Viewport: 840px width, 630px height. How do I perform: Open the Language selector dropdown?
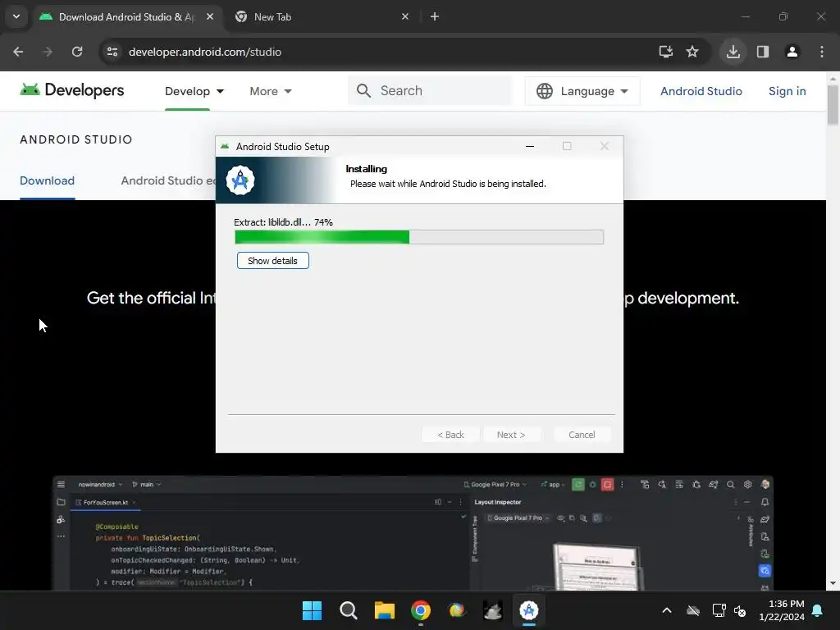click(582, 91)
